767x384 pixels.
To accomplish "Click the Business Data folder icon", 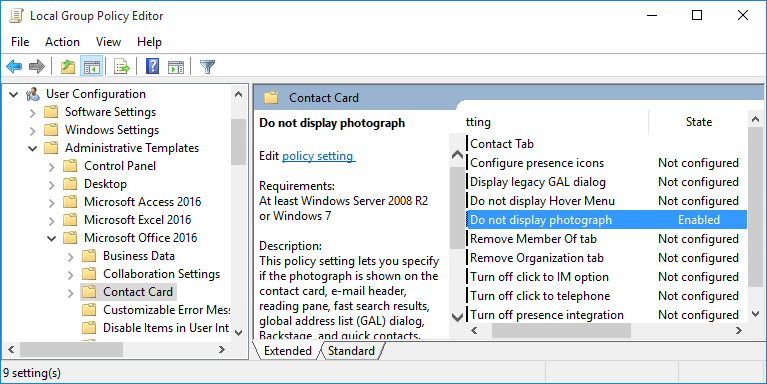I will coord(89,256).
